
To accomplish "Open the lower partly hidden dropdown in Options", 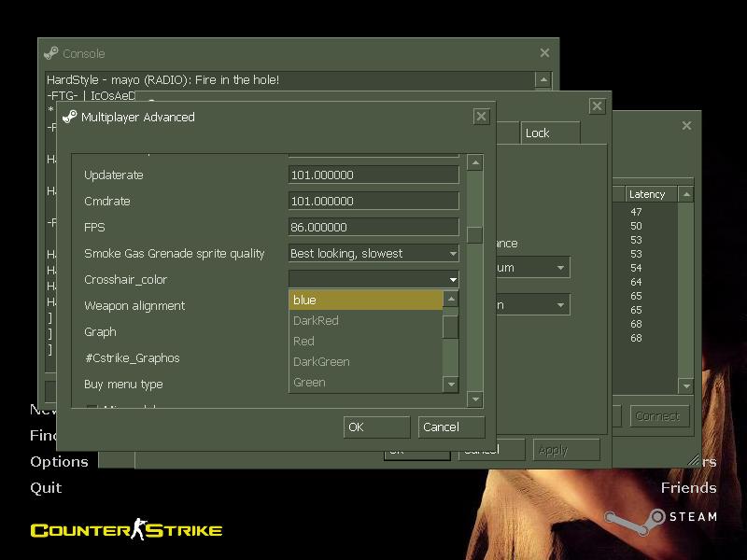I will tap(532, 305).
